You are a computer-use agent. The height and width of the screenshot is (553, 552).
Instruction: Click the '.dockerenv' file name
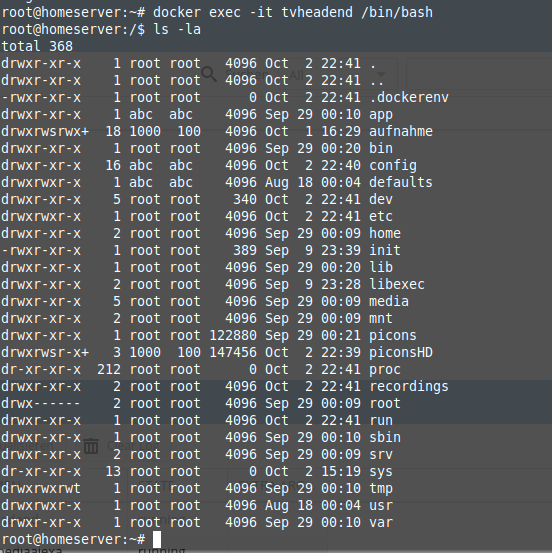[409, 97]
